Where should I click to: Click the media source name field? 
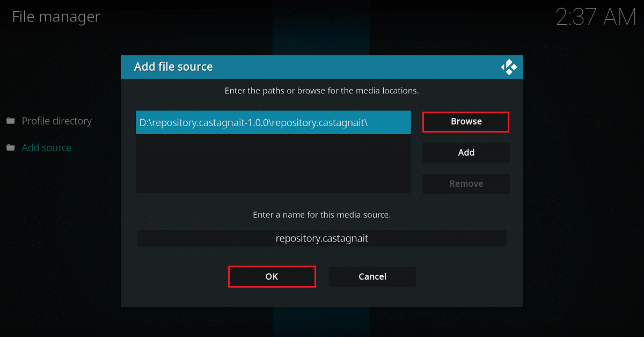[x=321, y=238]
